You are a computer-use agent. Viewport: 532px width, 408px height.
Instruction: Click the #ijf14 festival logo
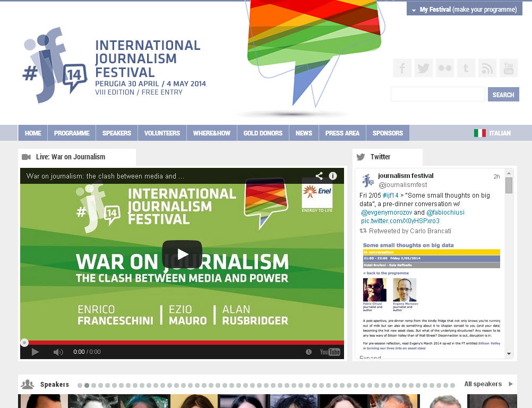(54, 65)
